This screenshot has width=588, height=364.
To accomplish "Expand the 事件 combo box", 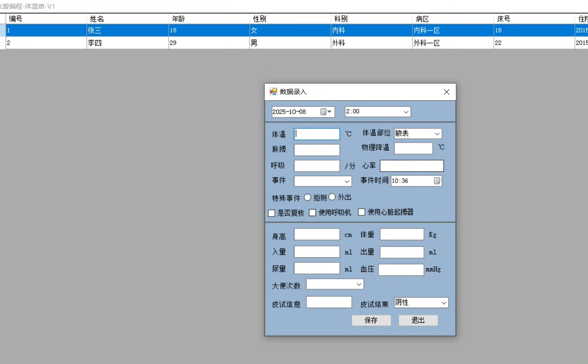I will point(347,181).
